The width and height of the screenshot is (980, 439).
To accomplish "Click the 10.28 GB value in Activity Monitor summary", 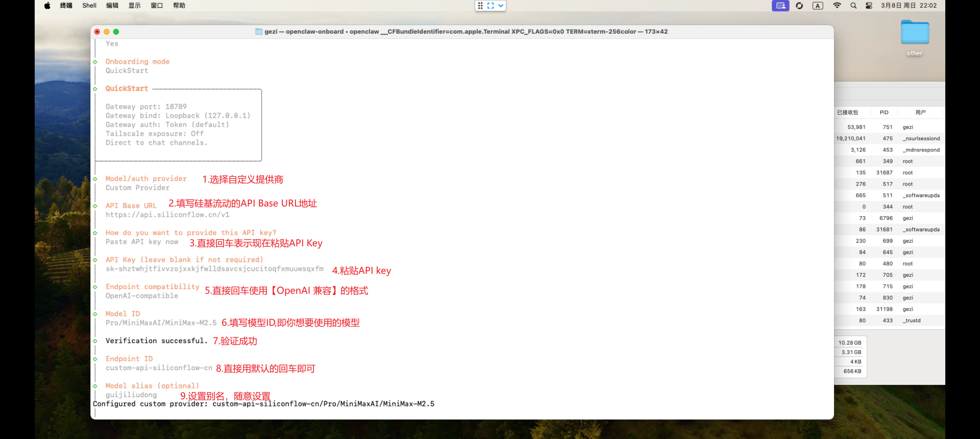I will (x=849, y=343).
